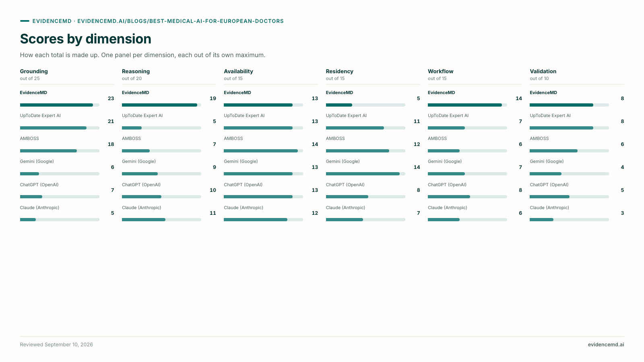Click EvidenceMD's Workflow progress bar
This screenshot has height=362, width=644.
[467, 105]
